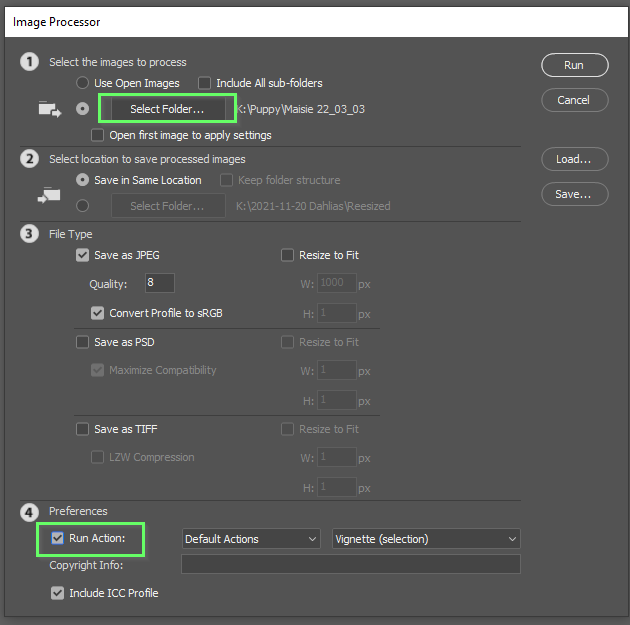This screenshot has width=630, height=625.
Task: Toggle Convert Profile to sRGB
Action: [98, 313]
